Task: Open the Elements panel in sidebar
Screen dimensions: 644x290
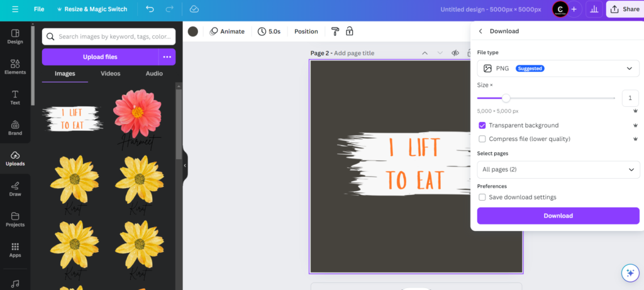Action: (15, 66)
